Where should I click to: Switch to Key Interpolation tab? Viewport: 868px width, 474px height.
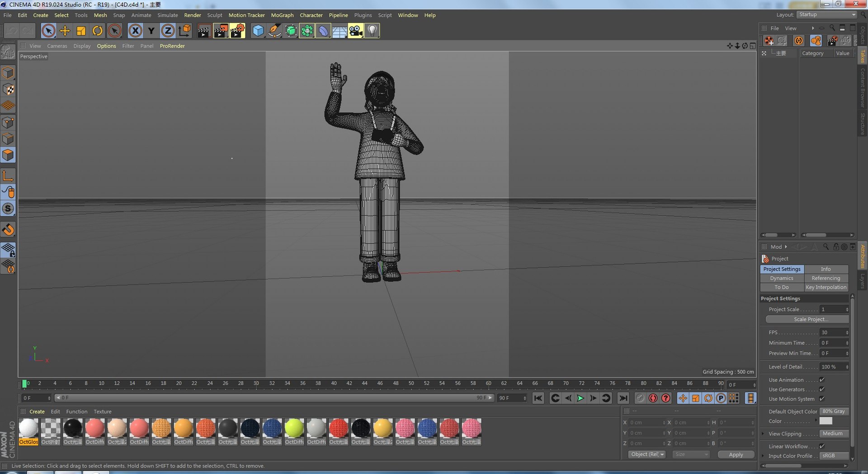click(x=826, y=287)
